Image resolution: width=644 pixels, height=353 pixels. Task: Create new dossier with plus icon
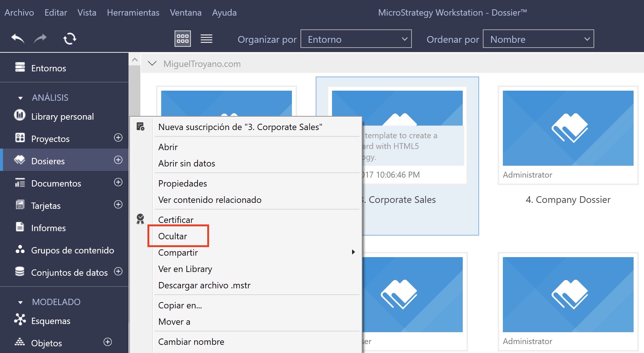click(x=118, y=160)
